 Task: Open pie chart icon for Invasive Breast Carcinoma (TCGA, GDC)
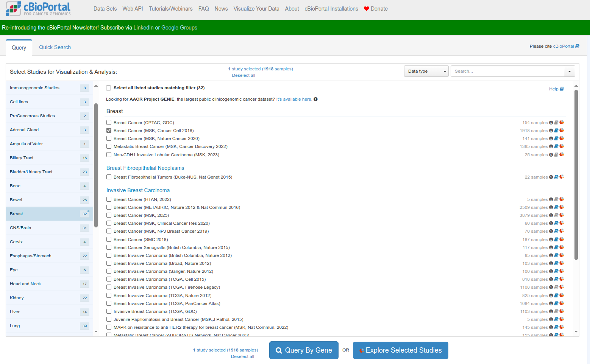pos(562,311)
